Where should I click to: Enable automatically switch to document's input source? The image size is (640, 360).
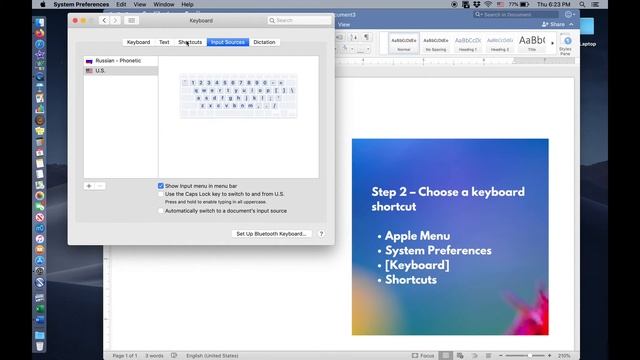pyautogui.click(x=161, y=211)
